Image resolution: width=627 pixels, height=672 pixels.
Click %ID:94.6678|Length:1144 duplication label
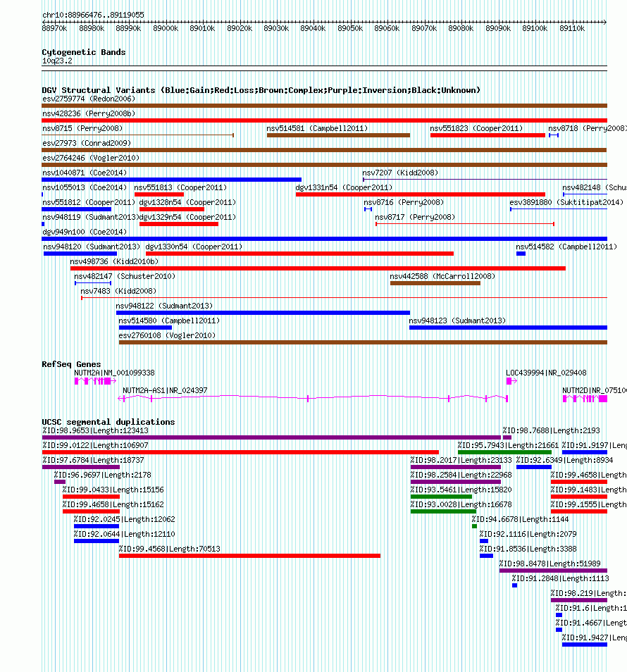click(x=521, y=519)
